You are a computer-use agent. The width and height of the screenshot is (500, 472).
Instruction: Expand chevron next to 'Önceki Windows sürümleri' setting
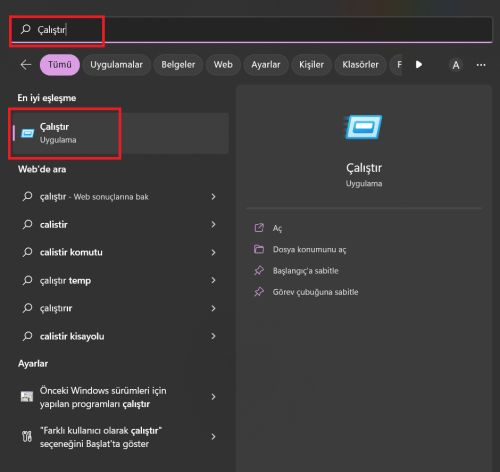(213, 397)
